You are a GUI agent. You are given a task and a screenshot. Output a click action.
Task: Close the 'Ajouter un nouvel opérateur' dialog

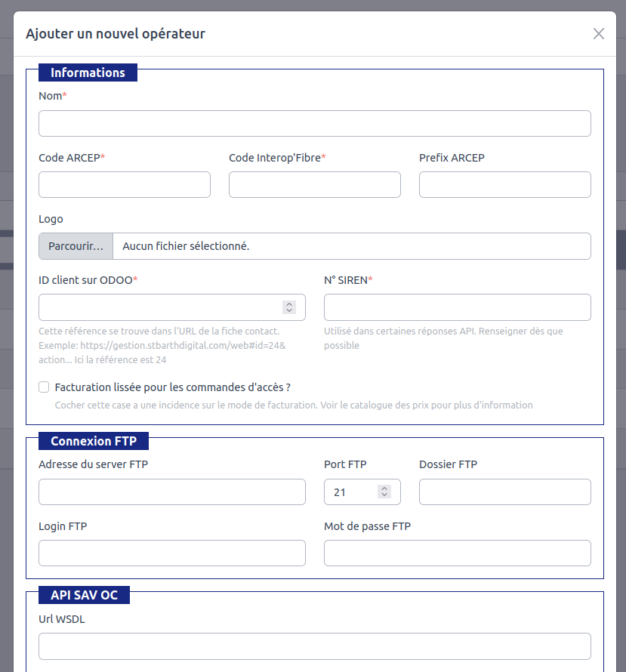click(598, 34)
